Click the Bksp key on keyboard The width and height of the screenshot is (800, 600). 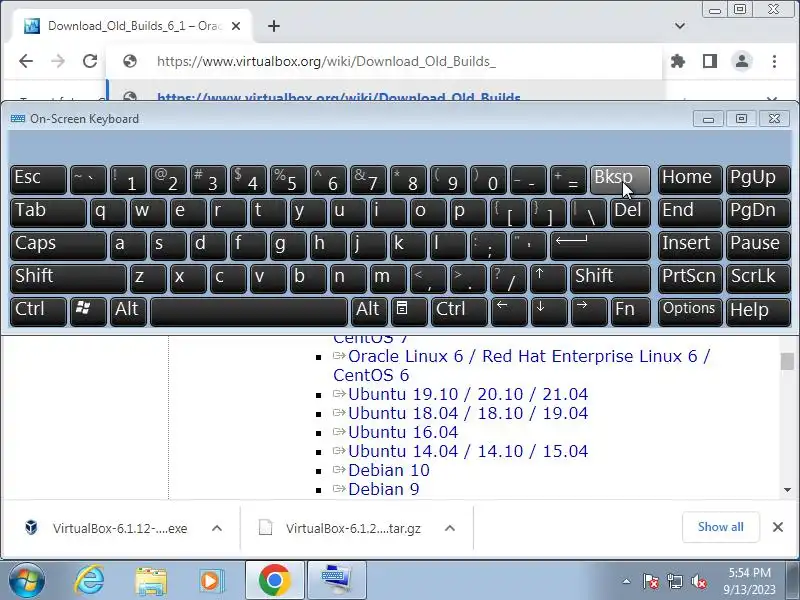pos(620,180)
